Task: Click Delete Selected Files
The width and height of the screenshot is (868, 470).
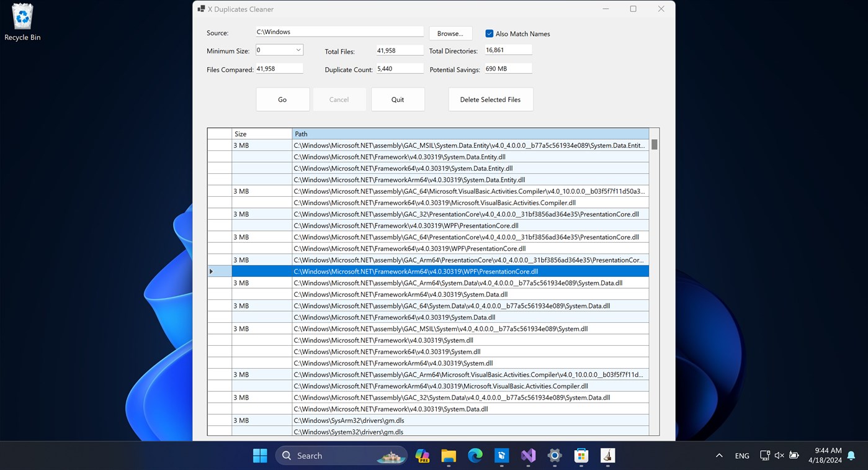Action: pyautogui.click(x=490, y=99)
